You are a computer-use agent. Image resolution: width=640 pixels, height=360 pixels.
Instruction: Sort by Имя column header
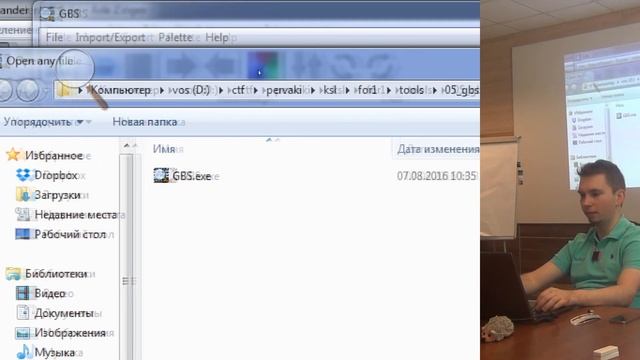(164, 149)
